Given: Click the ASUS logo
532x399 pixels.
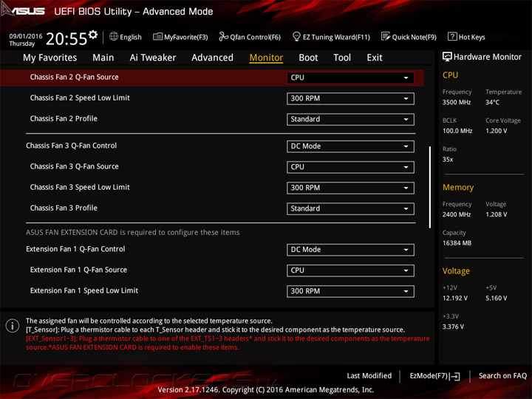Looking at the screenshot, I should (23, 10).
